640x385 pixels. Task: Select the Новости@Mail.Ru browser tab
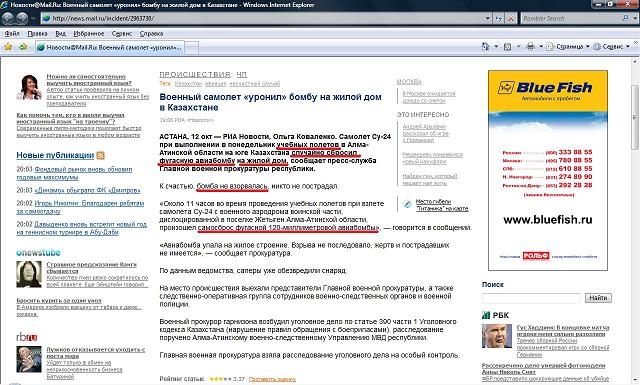[110, 47]
